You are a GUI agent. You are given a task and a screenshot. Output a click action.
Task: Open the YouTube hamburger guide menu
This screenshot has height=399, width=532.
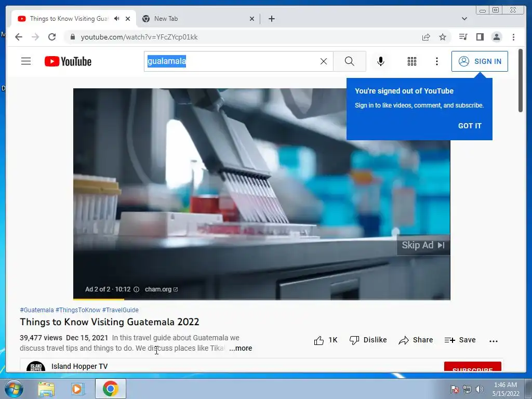tap(26, 61)
